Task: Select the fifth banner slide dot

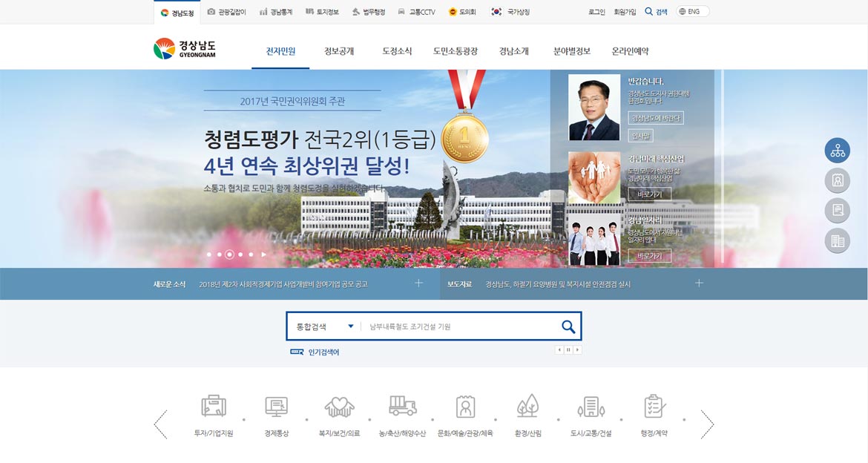Action: (251, 255)
